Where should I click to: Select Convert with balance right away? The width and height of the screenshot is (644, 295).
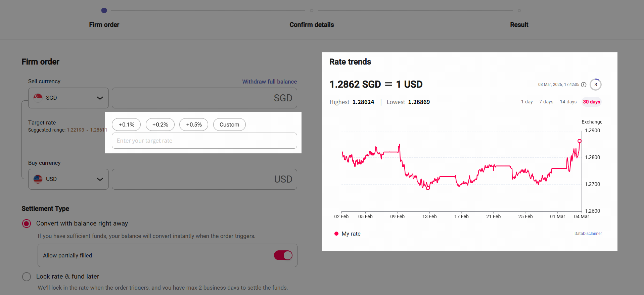(x=27, y=224)
